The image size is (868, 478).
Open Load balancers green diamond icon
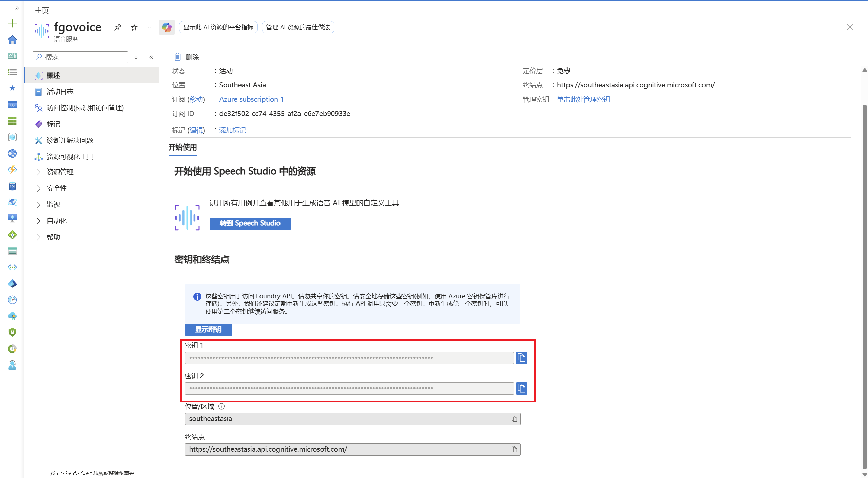12,235
